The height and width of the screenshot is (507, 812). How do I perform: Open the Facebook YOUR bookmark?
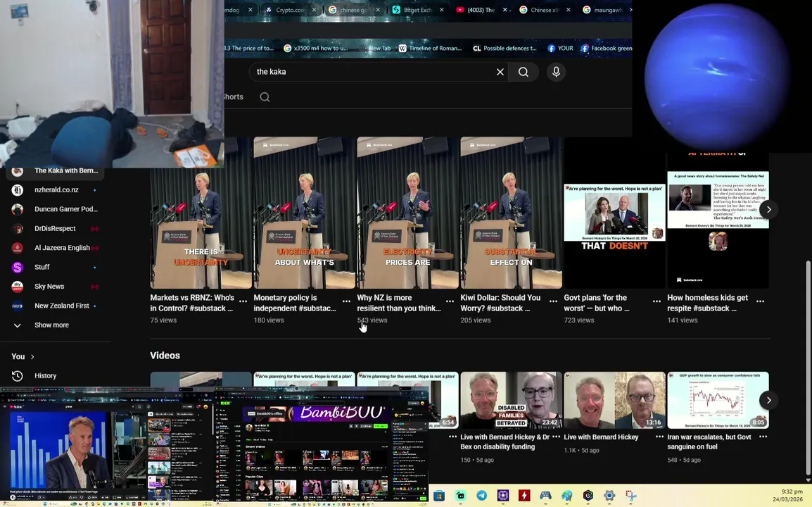point(560,48)
